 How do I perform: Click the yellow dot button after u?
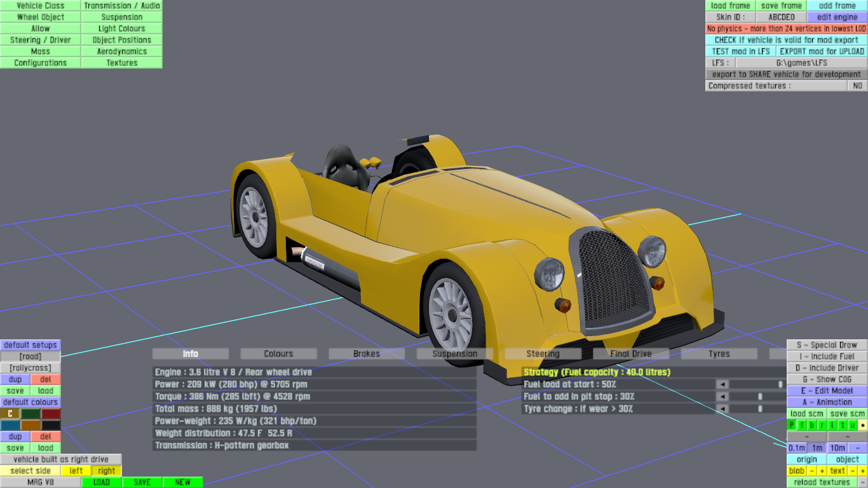863,425
